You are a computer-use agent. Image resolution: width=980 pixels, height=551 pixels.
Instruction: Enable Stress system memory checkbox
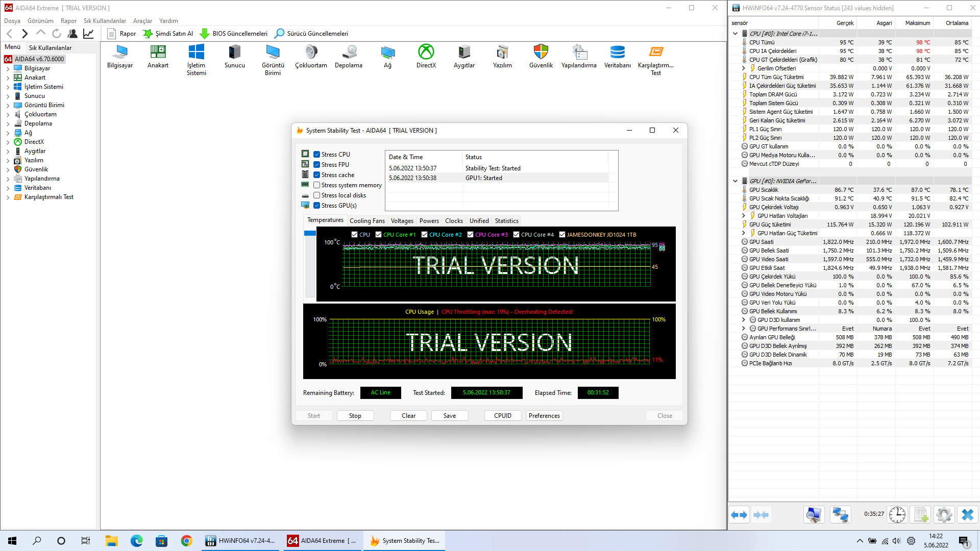click(x=317, y=185)
